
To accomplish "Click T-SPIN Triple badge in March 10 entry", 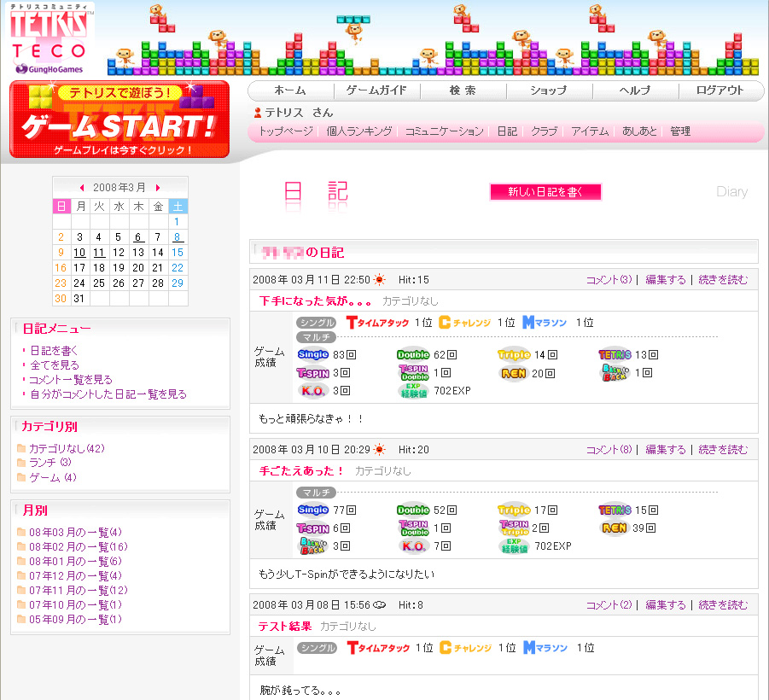I will 514,528.
